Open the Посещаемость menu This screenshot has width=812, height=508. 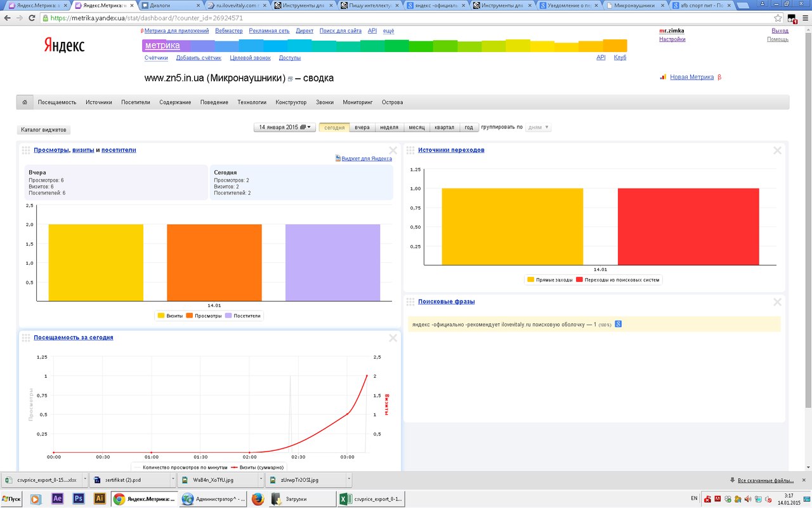point(57,102)
